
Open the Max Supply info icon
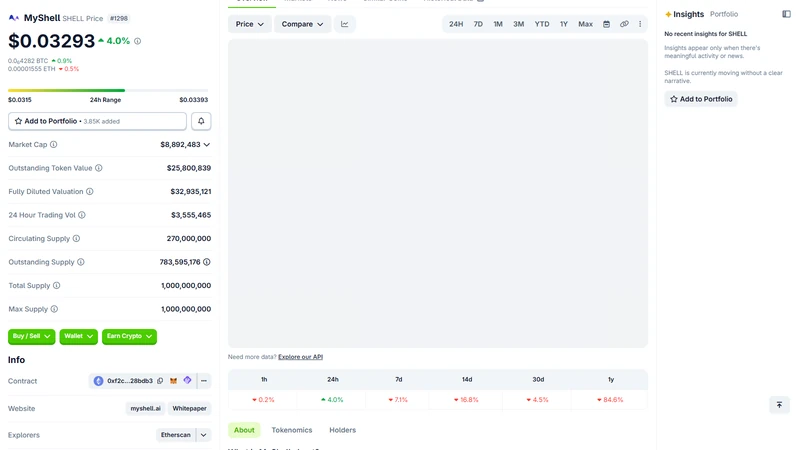pos(54,309)
